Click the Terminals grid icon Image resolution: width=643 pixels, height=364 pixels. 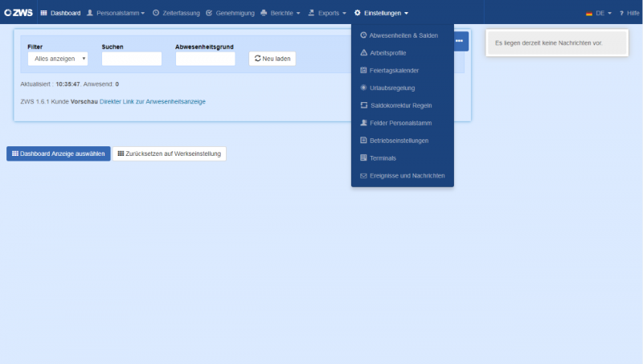point(363,157)
